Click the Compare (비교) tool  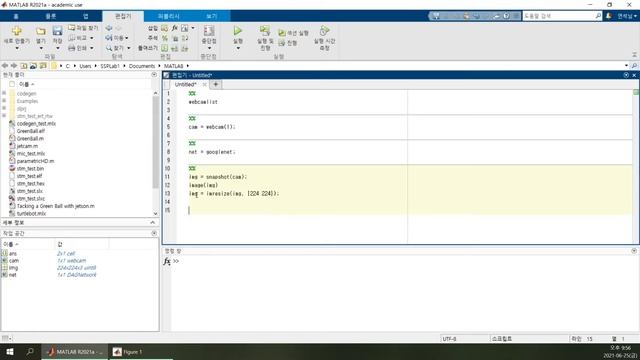[x=80, y=38]
